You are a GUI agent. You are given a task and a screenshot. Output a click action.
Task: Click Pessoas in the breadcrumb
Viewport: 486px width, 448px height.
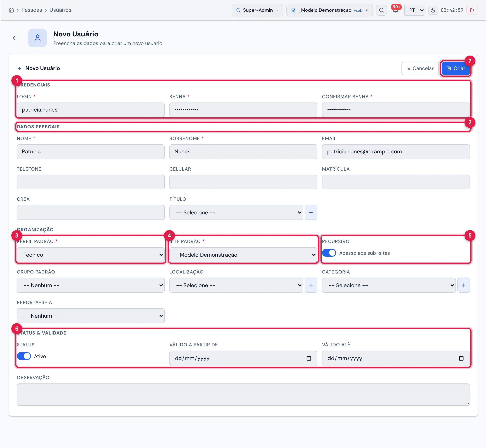tap(32, 10)
